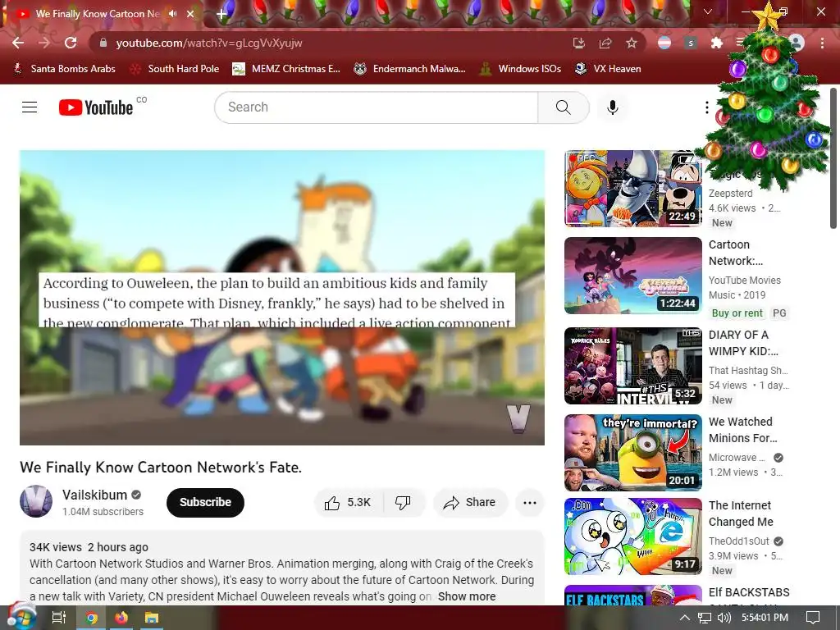This screenshot has height=630, width=840.
Task: Open VX Heaven bookmark
Action: tap(608, 69)
